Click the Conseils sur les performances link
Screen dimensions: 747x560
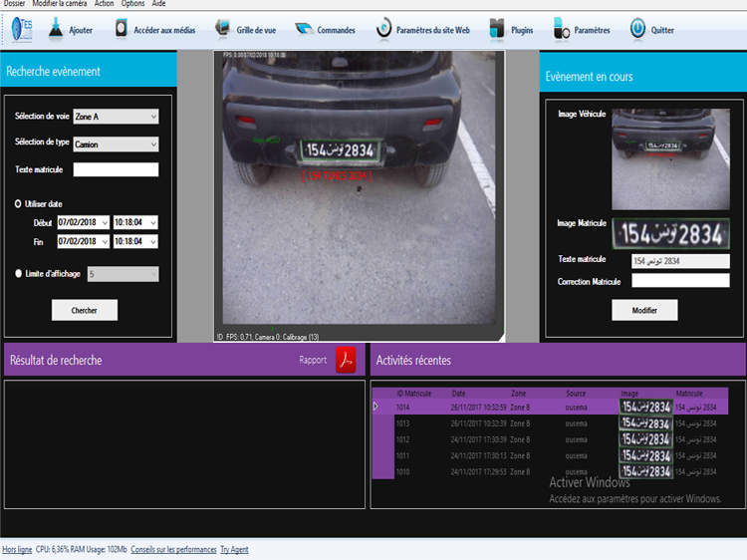pos(172,549)
